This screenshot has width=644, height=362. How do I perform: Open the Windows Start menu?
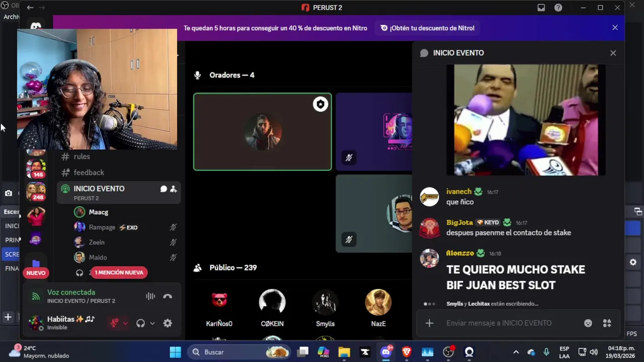175,352
